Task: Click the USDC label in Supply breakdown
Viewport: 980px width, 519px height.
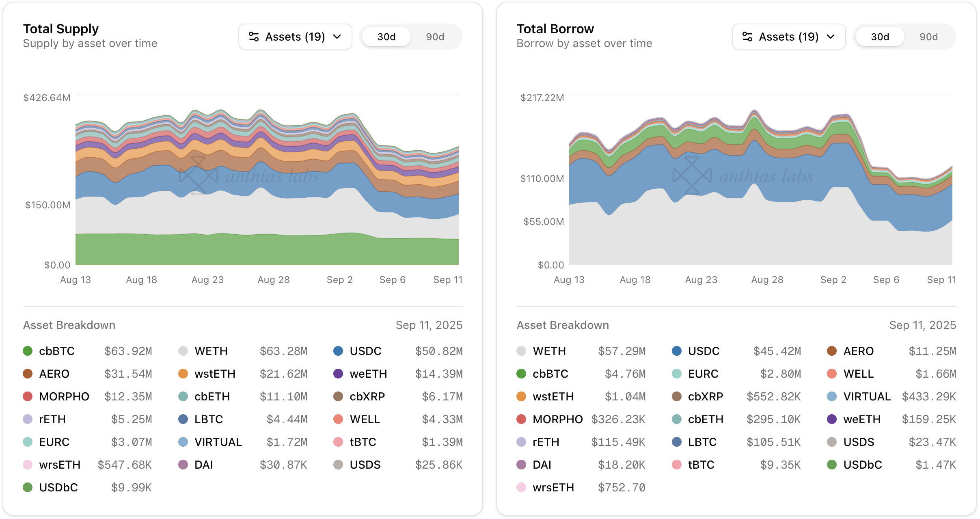Action: pos(365,351)
